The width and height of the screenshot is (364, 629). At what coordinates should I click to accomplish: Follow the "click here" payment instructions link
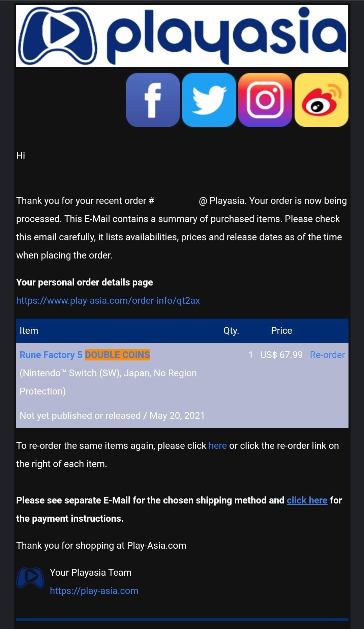[x=307, y=500]
